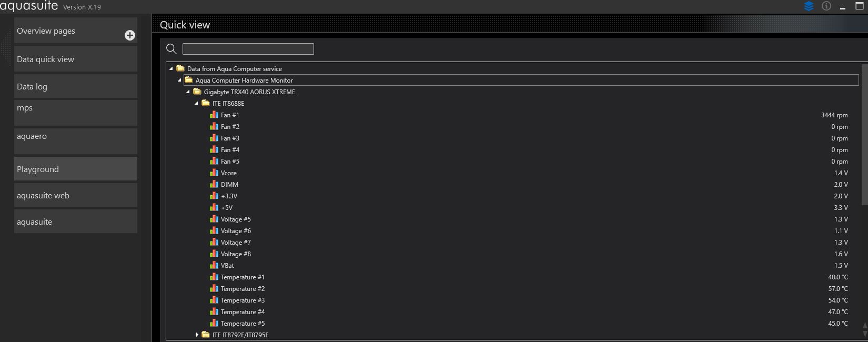Select the ITE IT8792E/IT8795E label

[240, 335]
